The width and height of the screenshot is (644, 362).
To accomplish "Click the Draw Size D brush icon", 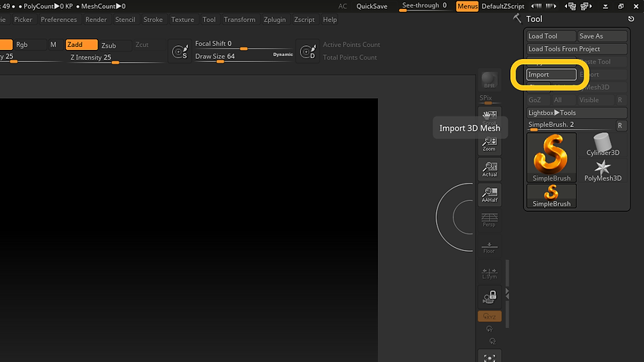I will (x=308, y=51).
